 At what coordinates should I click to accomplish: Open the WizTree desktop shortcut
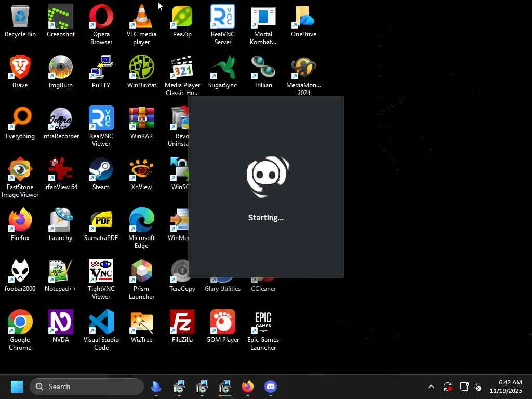pos(141,326)
